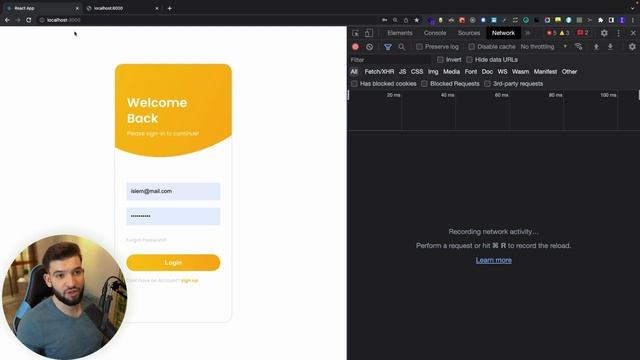This screenshot has height=360, width=640.
Task: Click the browser forward arrow
Action: click(x=18, y=20)
